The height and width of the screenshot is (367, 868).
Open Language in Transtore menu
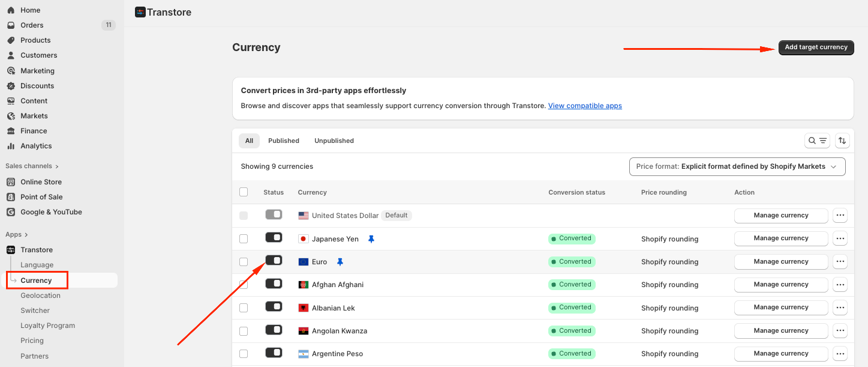[x=37, y=265]
